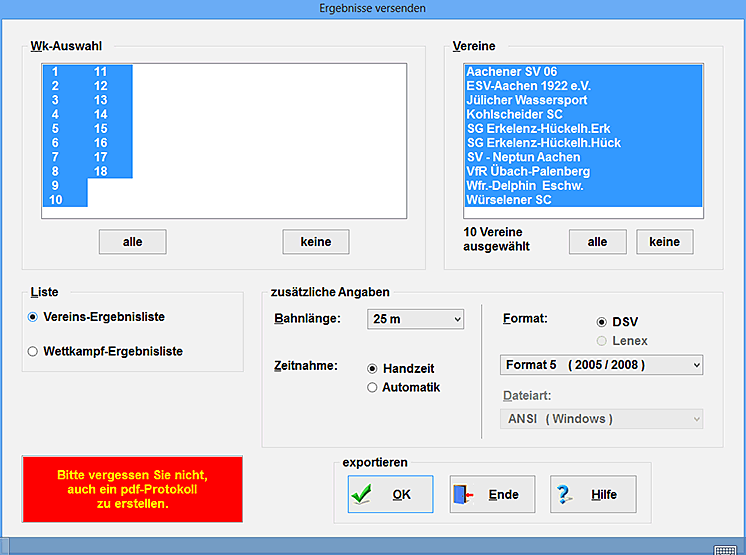Open Hilfe with the question mark
The width and height of the screenshot is (746, 555).
point(592,494)
